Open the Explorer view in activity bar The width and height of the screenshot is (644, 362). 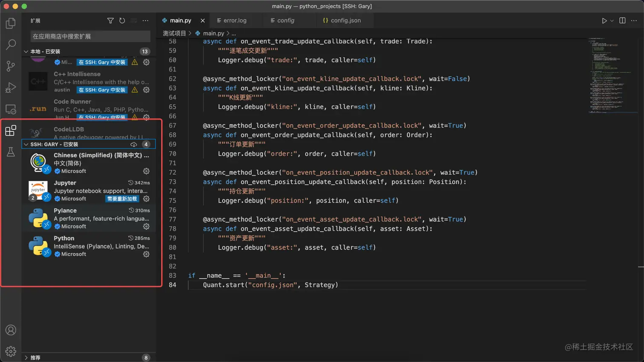pos(11,23)
